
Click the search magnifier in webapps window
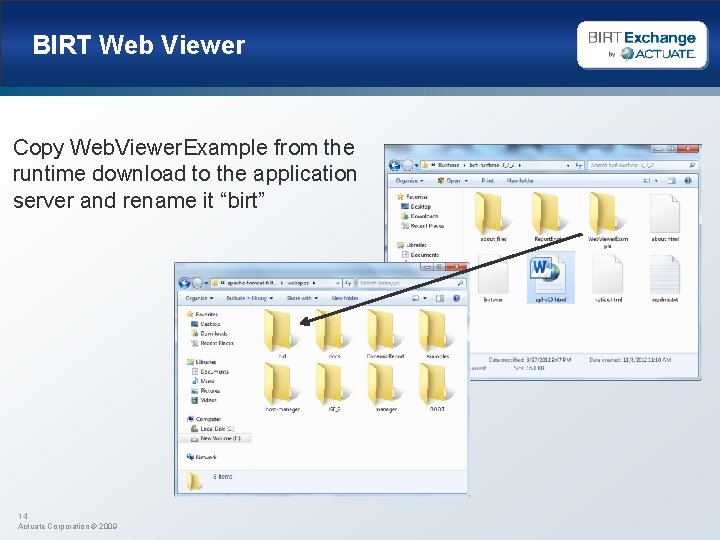pos(460,283)
